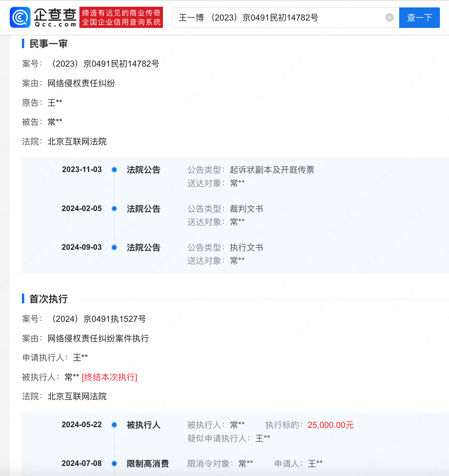
Task: Click the Qcc blue logo icon
Action: pos(20,18)
